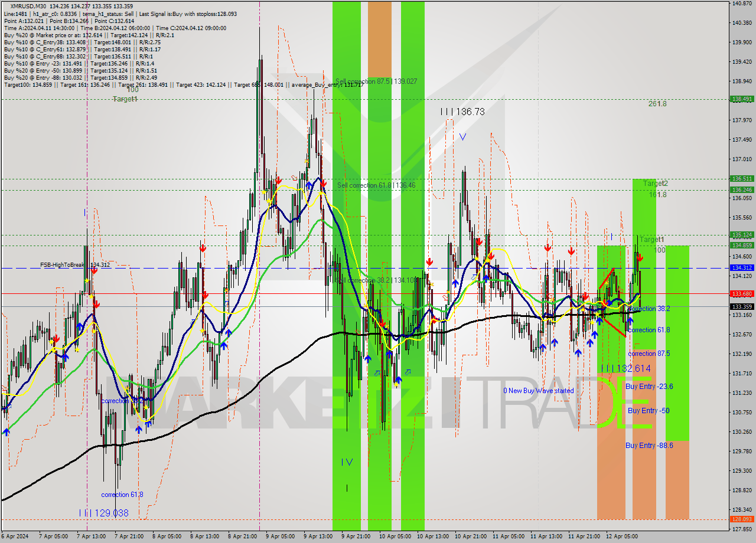The width and height of the screenshot is (756, 543).
Task: Click the 'Target2' label
Action: [656, 184]
